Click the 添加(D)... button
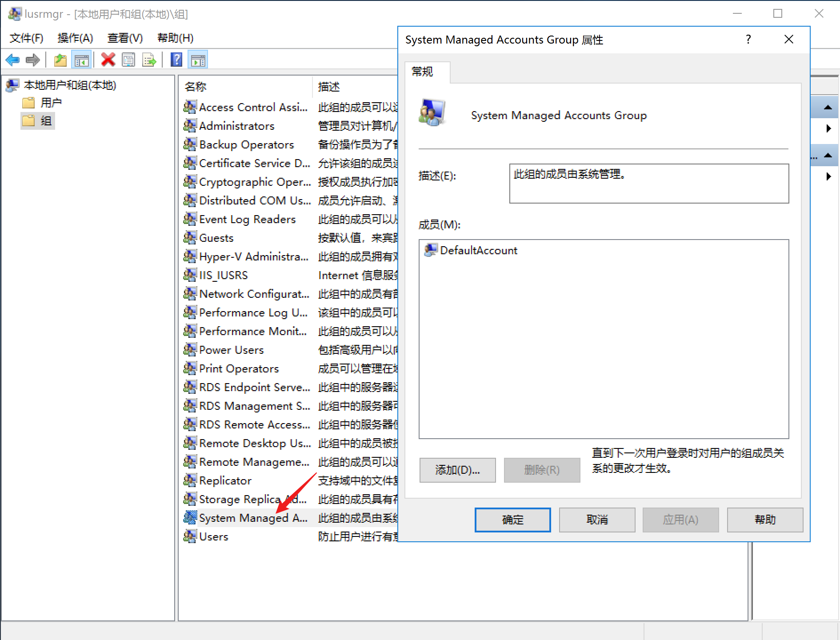The width and height of the screenshot is (840, 640). 457,470
